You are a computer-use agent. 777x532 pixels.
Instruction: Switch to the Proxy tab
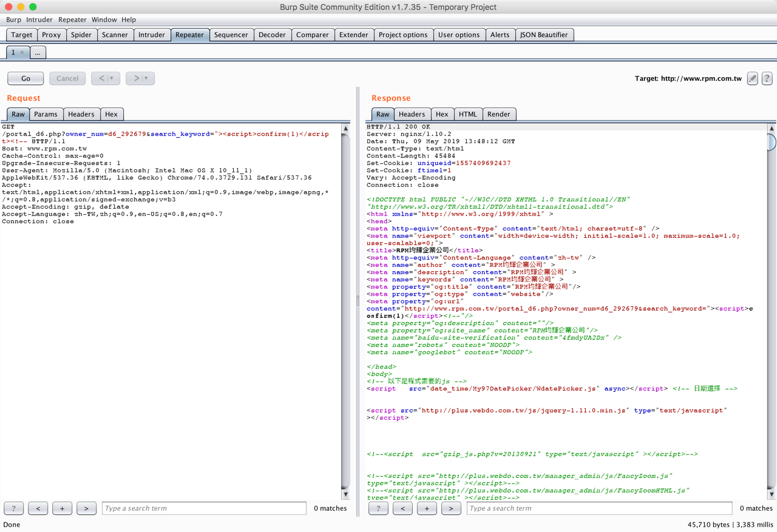point(52,35)
